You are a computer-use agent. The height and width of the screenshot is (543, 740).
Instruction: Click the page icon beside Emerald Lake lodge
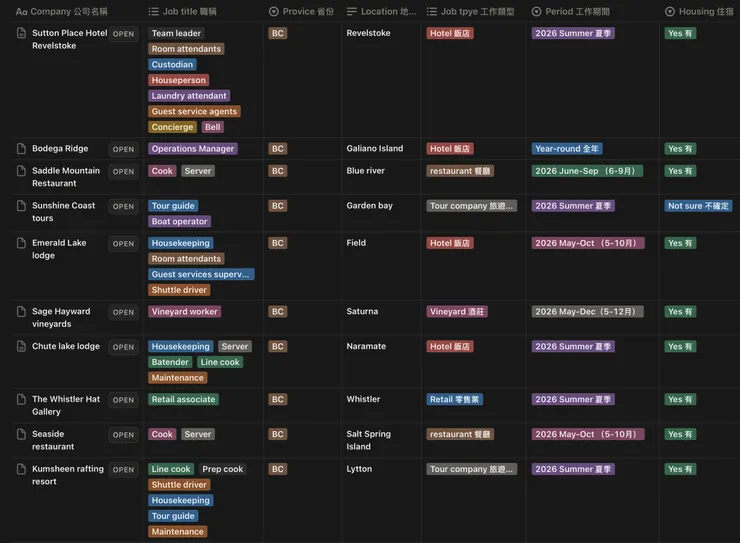21,243
